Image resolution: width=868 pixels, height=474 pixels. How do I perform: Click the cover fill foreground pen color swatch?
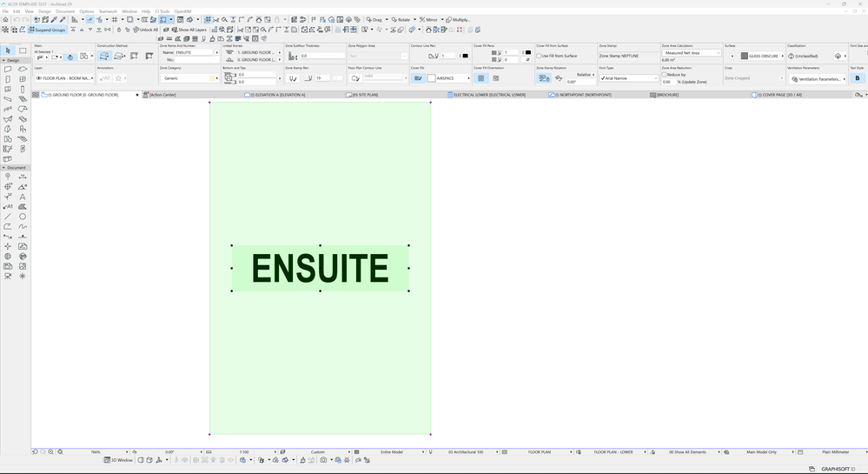pos(527,52)
